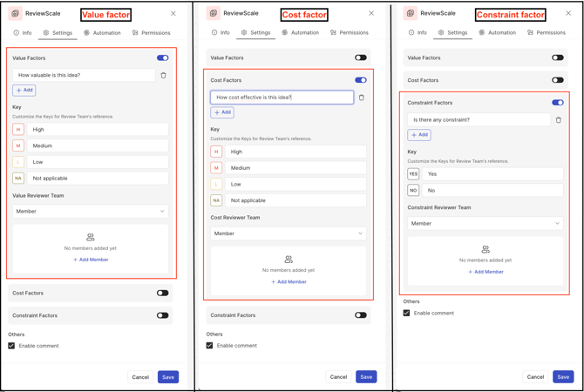Click trash icon beside cost effective question
Screen dimensions: 584x392
click(x=361, y=98)
